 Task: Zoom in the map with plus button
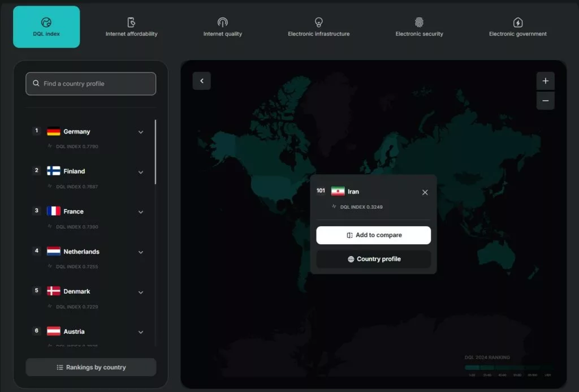pos(545,81)
